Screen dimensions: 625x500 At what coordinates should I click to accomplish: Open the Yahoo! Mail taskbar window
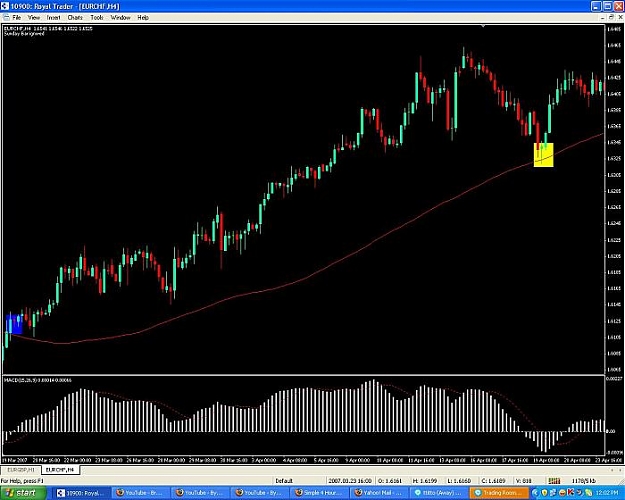pyautogui.click(x=380, y=493)
